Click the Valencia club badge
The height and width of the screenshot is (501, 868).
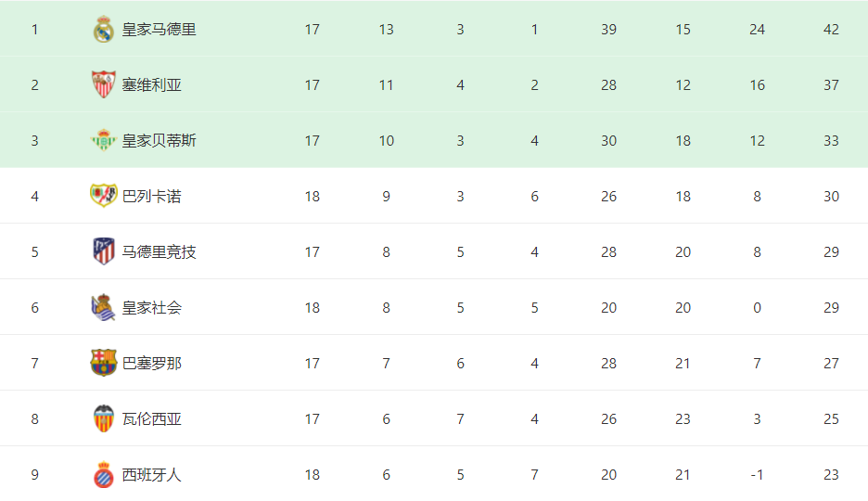(x=104, y=418)
